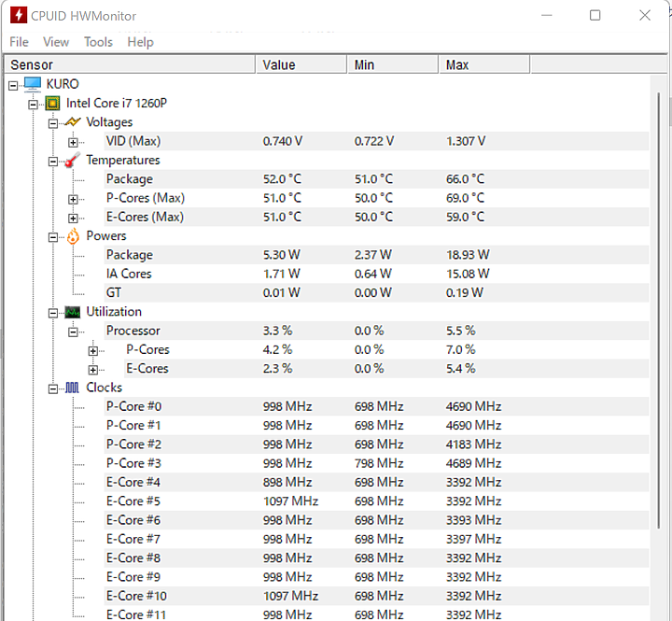
Task: Select the E-Core #4 clock row
Action: click(376, 482)
